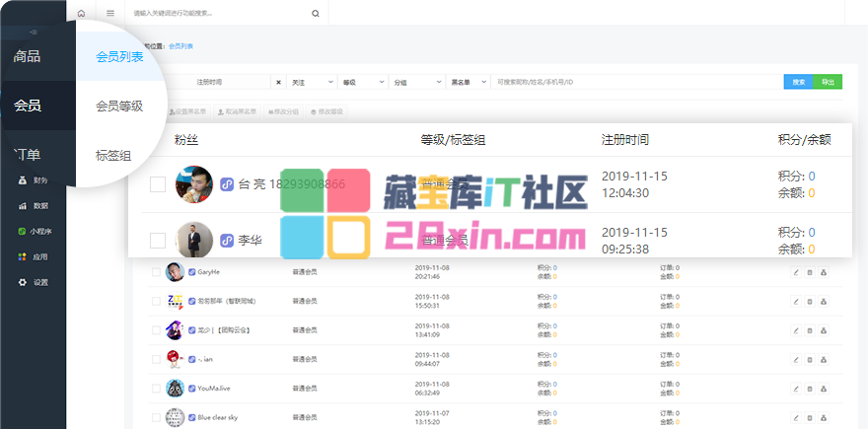
Task: Delete YouMa.live with the trash icon
Action: pyautogui.click(x=810, y=389)
